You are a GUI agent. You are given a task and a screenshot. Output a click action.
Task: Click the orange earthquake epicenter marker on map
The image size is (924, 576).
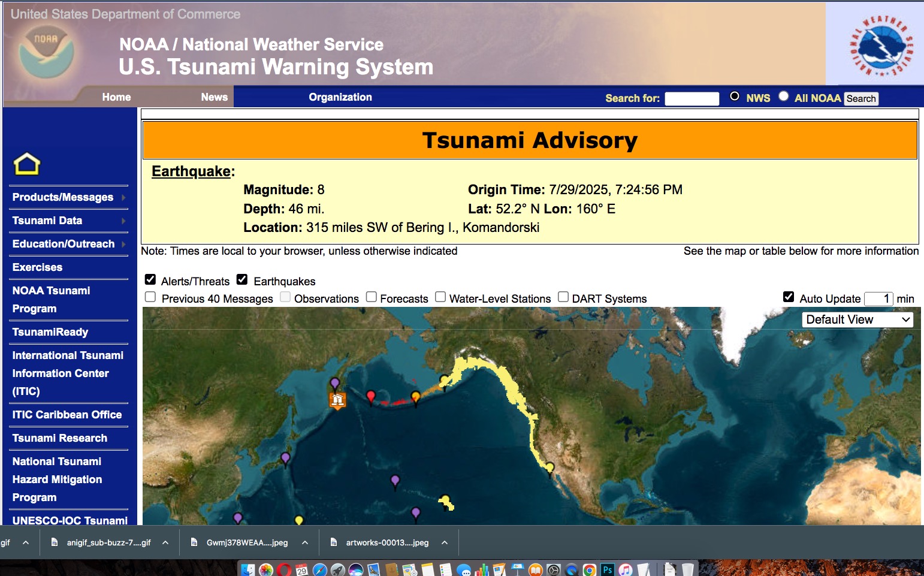point(338,400)
